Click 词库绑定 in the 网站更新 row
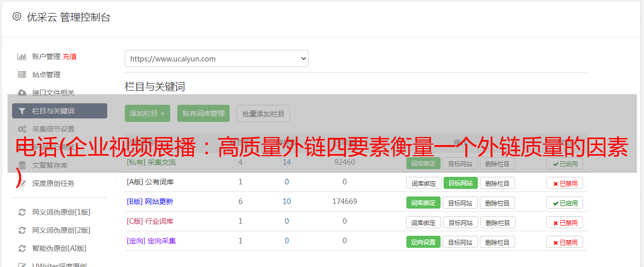Screen dimensions: 644x267 [423, 203]
